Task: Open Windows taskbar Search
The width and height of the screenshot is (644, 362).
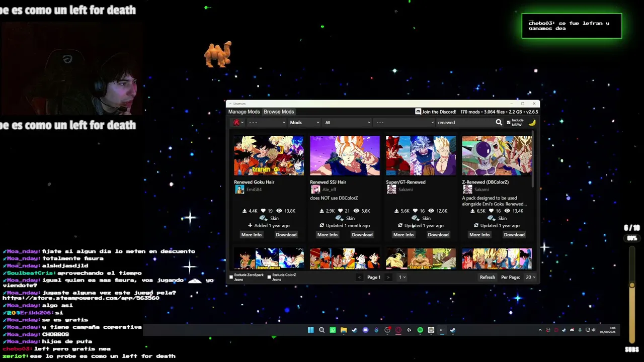Action: pos(321,330)
